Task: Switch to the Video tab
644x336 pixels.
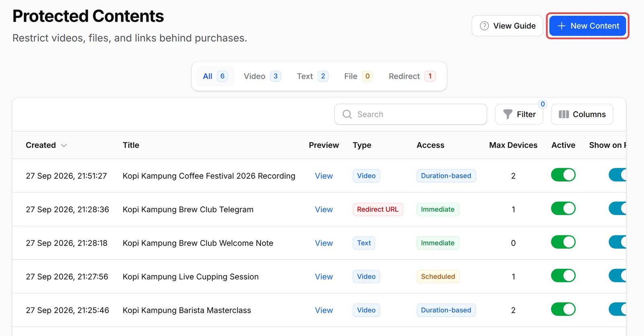Action: click(x=262, y=76)
